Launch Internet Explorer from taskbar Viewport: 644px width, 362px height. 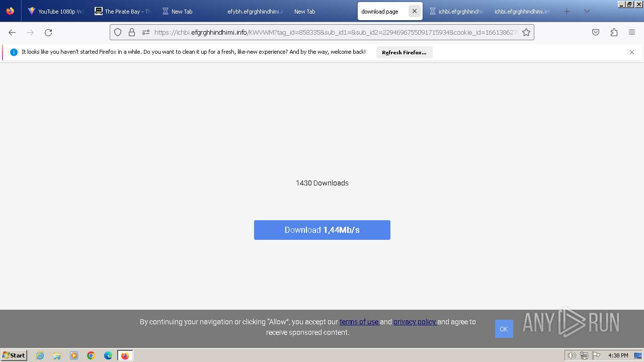tap(40, 355)
